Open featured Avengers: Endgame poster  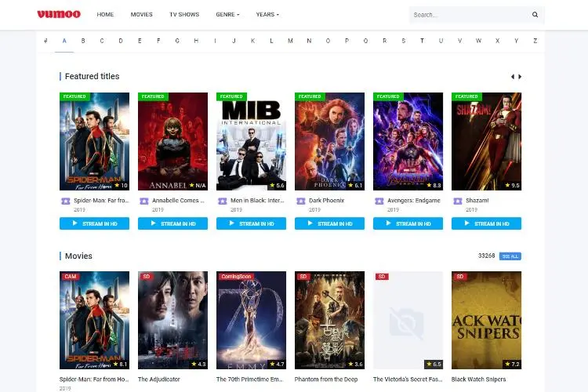point(408,141)
